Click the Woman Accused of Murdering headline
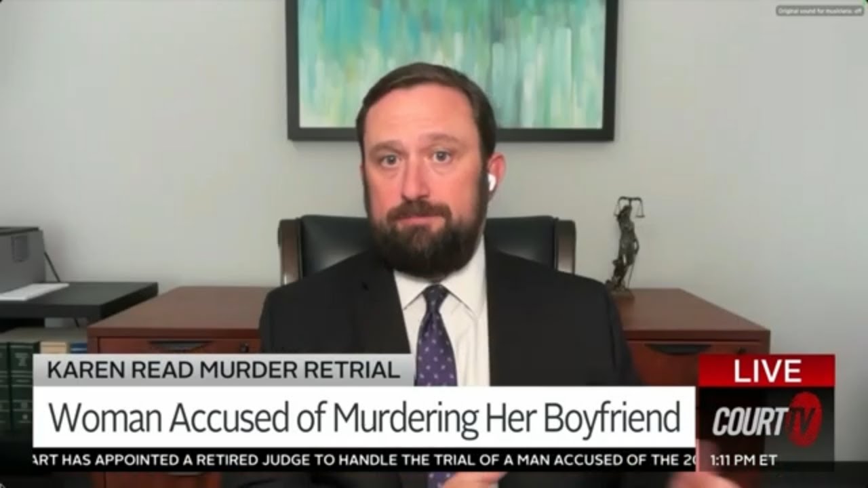Viewport: 868px width, 488px height. tap(364, 418)
